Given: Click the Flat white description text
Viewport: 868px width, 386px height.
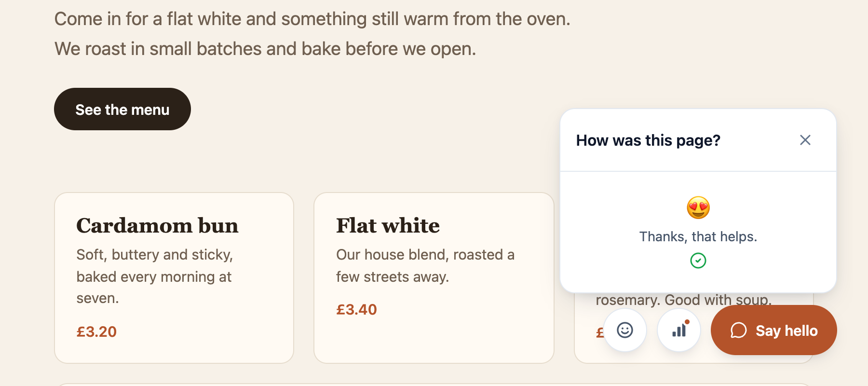Looking at the screenshot, I should click(x=425, y=265).
